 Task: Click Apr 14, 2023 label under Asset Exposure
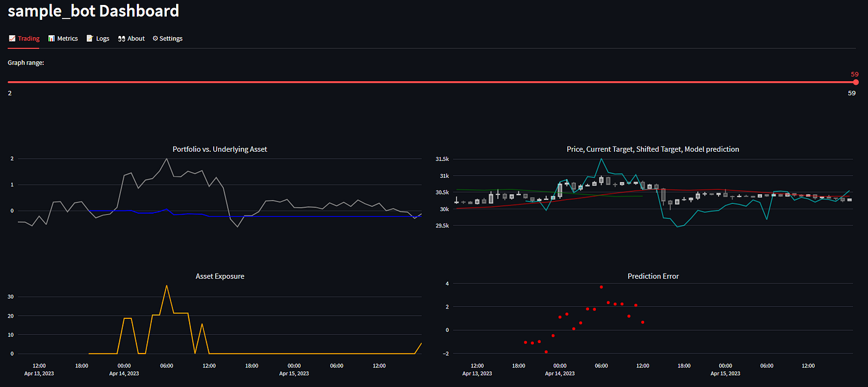coord(124,373)
